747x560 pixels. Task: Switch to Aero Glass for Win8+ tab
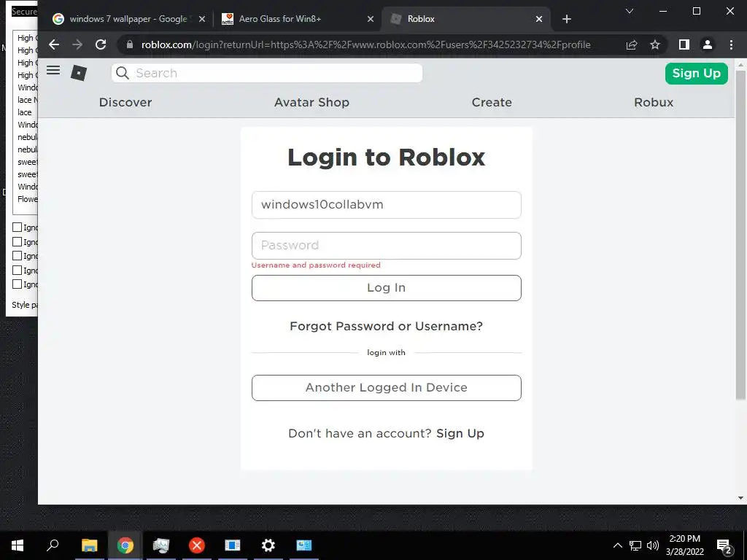click(x=298, y=19)
